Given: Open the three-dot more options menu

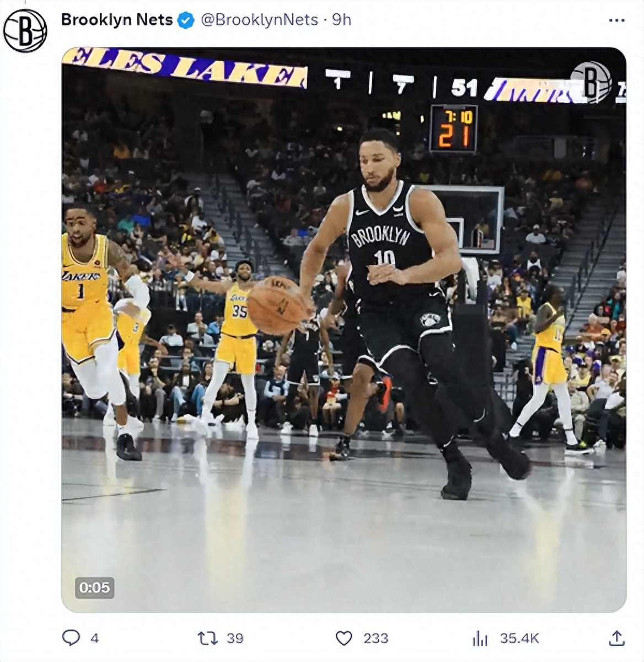Looking at the screenshot, I should click(x=616, y=20).
